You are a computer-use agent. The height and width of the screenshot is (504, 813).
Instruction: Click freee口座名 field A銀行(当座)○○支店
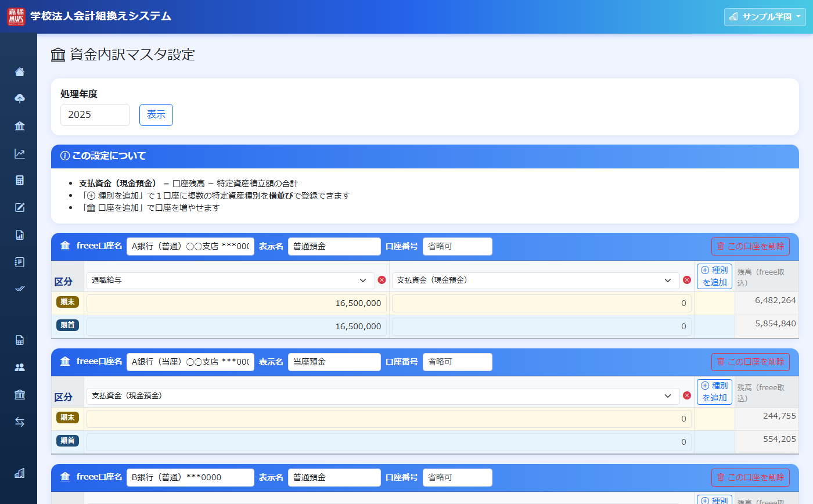(190, 362)
